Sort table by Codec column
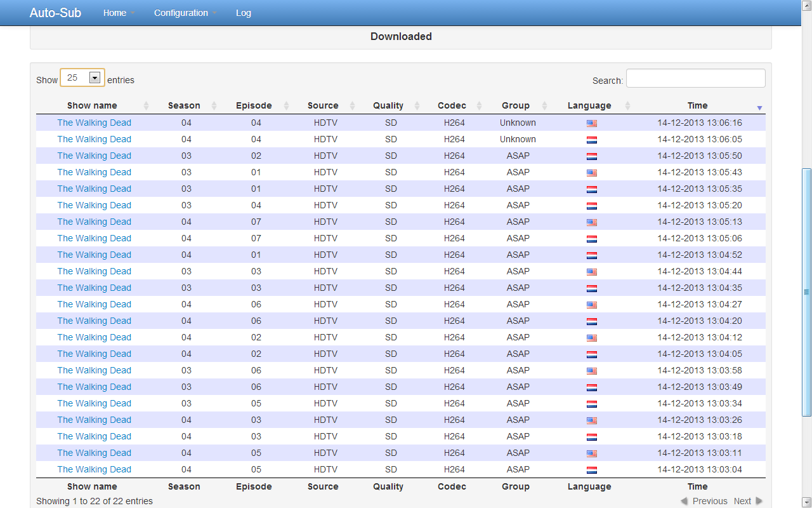Screen dimensions: 812x508 (452, 105)
